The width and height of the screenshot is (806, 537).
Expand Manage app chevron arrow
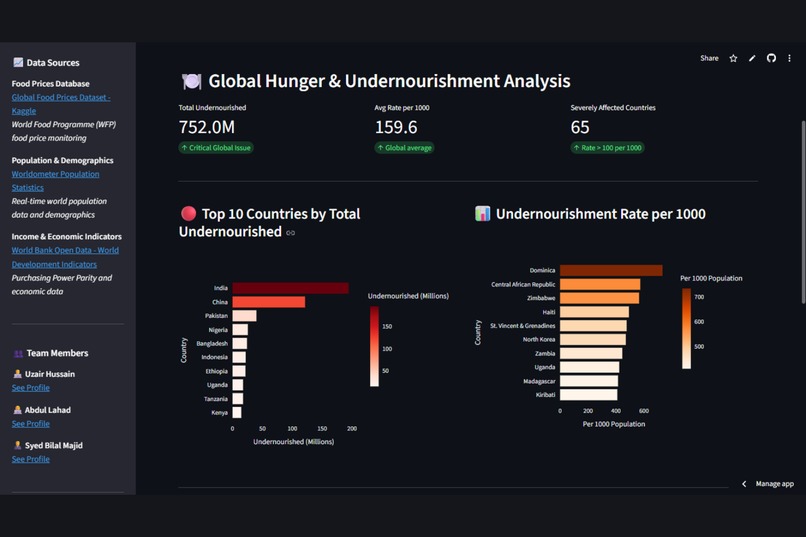point(744,484)
